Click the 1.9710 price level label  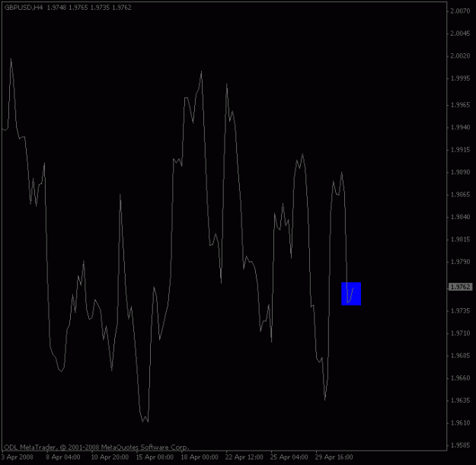460,333
